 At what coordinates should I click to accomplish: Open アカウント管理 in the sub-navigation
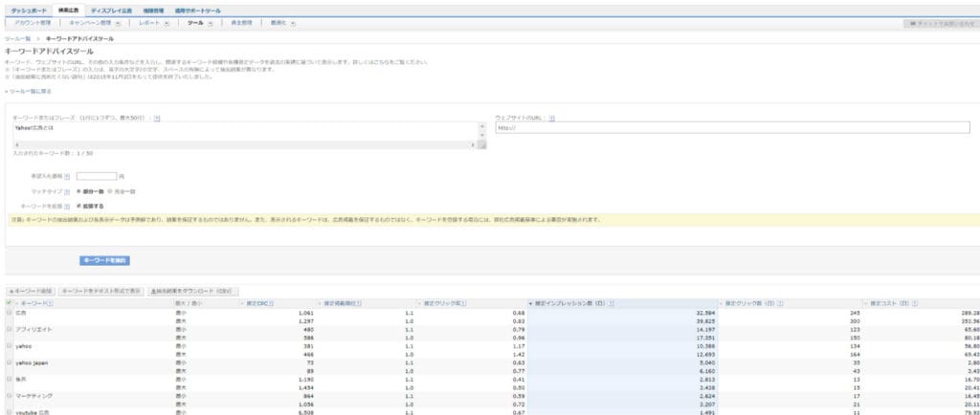coord(33,22)
